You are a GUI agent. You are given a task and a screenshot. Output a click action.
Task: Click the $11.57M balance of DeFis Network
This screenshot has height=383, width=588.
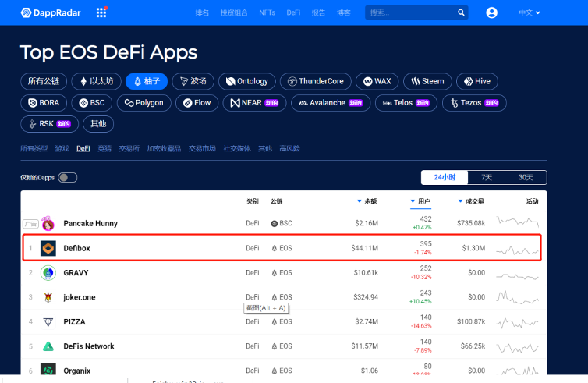pyautogui.click(x=364, y=346)
